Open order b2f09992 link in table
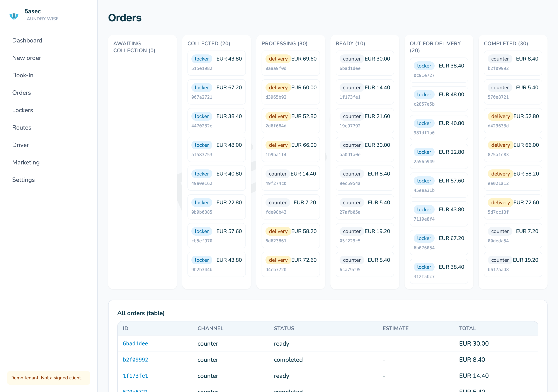 click(x=135, y=360)
